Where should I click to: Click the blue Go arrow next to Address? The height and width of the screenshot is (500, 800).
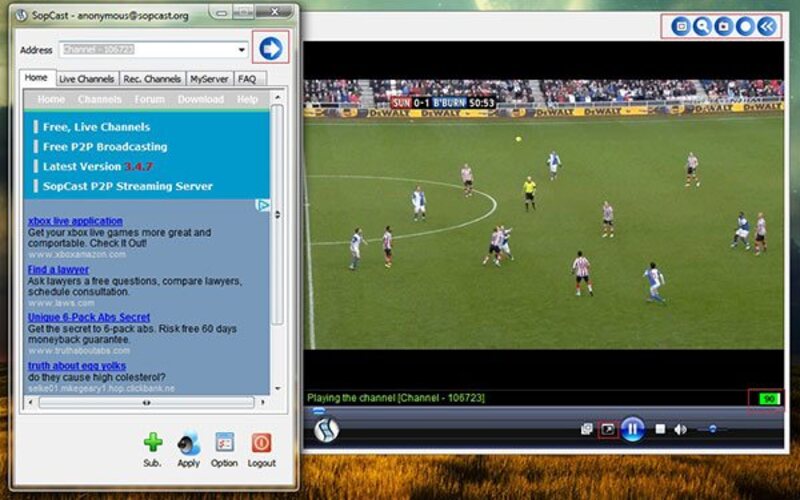270,48
